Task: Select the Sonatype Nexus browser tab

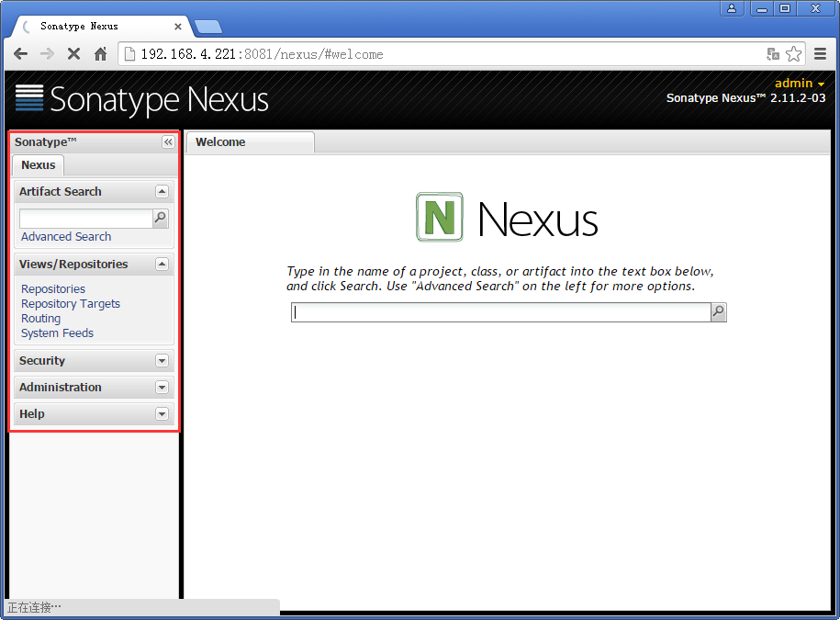Action: (102, 27)
